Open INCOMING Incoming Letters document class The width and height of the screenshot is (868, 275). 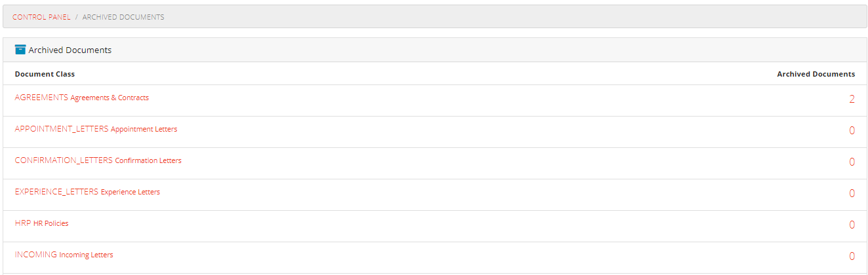pos(64,255)
